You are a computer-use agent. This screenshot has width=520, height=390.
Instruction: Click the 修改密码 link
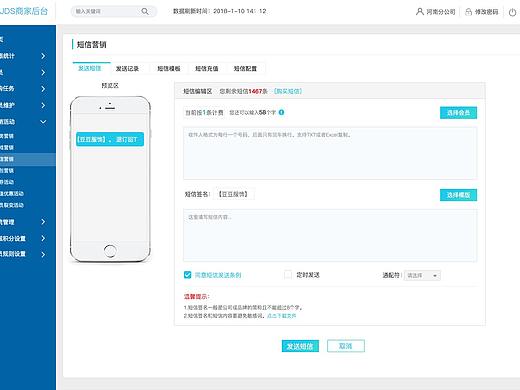[486, 12]
